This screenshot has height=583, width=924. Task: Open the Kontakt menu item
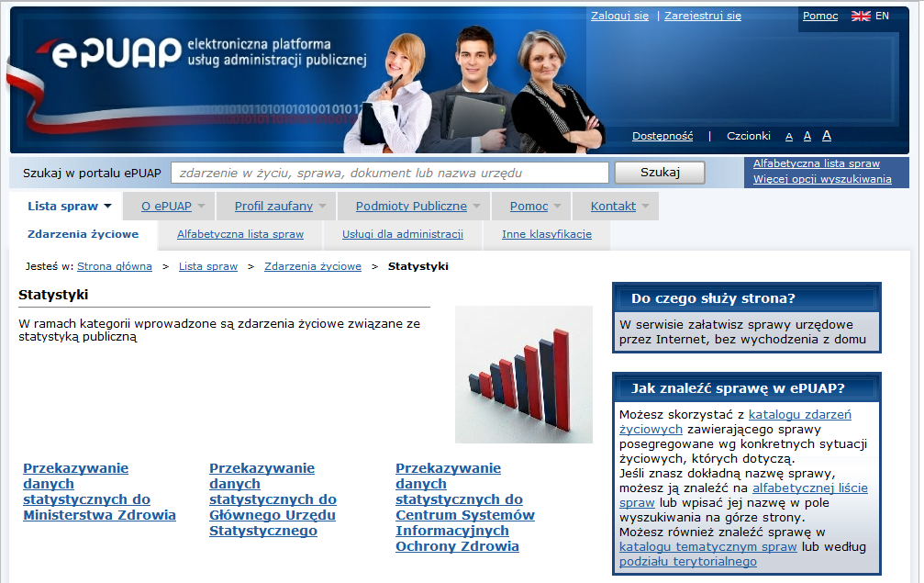[613, 206]
